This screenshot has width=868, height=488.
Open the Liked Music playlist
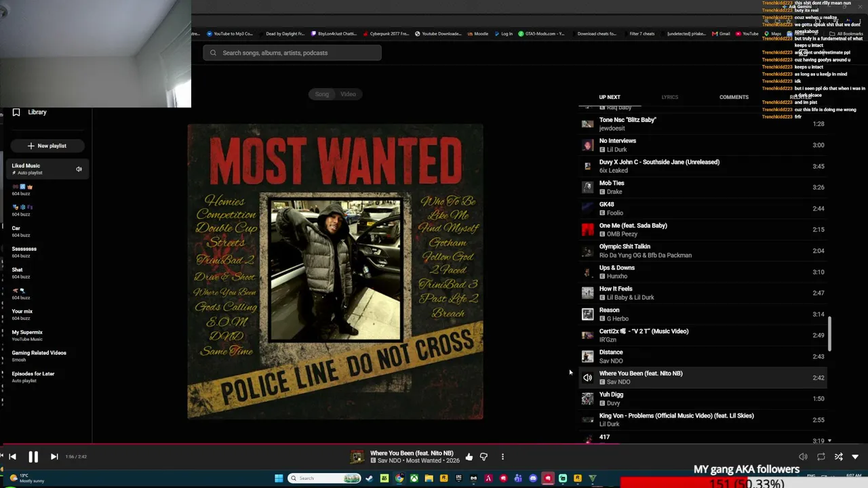point(47,169)
